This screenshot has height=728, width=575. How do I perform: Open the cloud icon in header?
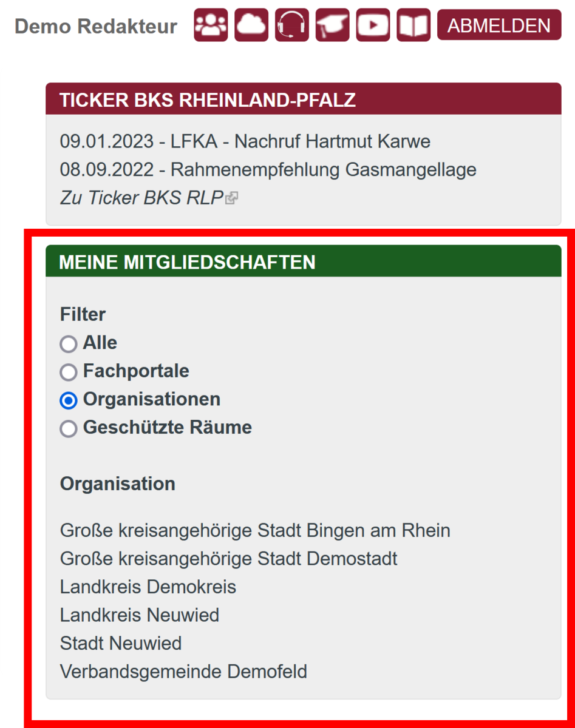[x=251, y=25]
